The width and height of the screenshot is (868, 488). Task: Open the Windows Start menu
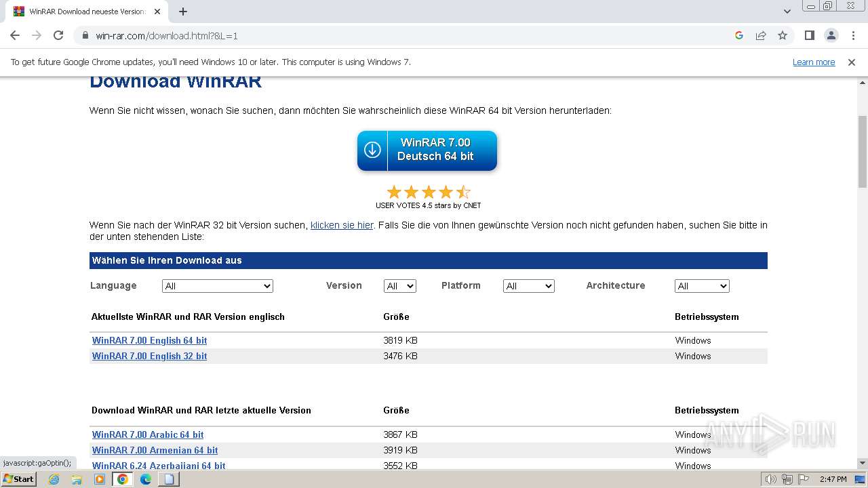pos(18,479)
